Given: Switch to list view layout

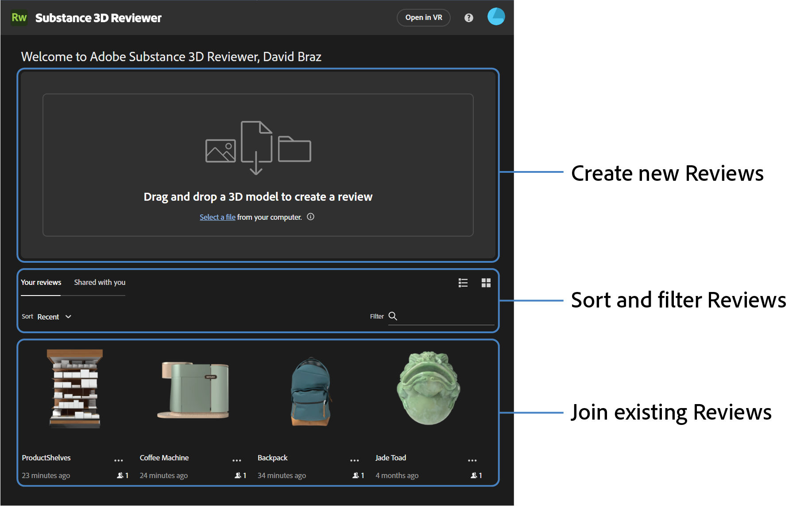Looking at the screenshot, I should pos(463,283).
